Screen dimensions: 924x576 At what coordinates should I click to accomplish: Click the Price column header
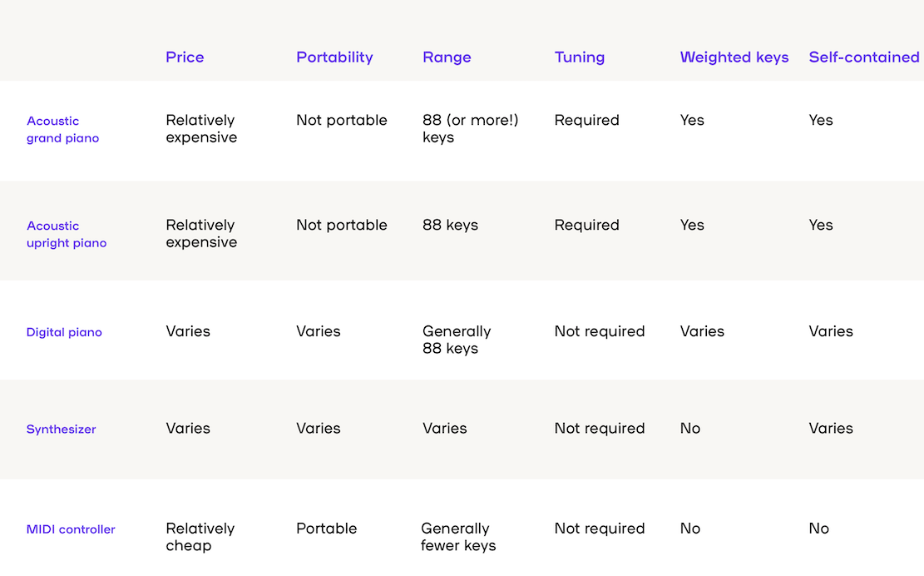point(185,57)
